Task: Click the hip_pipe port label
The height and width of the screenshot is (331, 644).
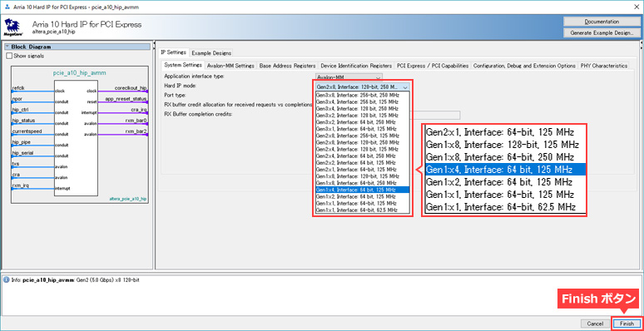Action: point(22,142)
